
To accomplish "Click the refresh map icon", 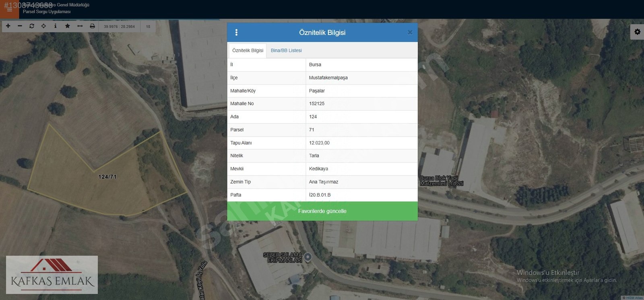I will pos(32,26).
